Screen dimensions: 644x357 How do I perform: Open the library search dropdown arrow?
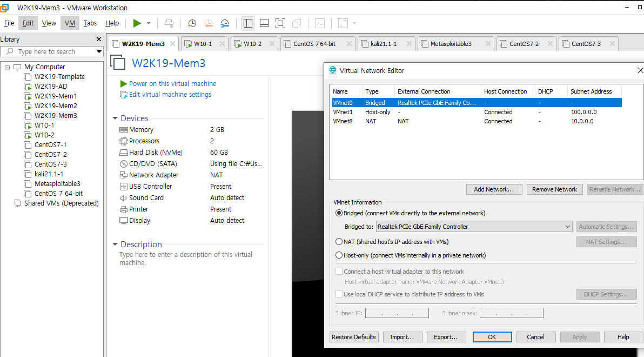click(98, 51)
